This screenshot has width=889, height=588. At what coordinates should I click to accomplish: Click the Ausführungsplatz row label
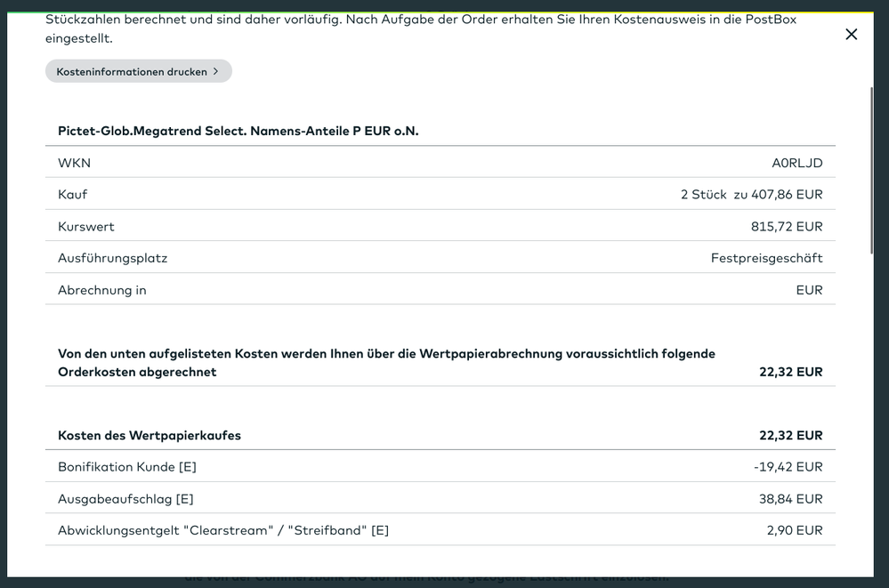pyautogui.click(x=112, y=258)
